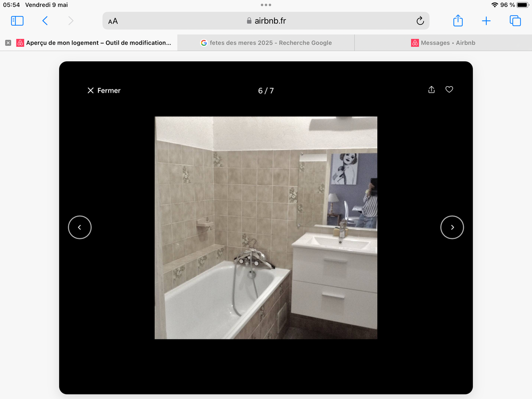Save the listing with heart icon
The image size is (532, 399).
pyautogui.click(x=449, y=89)
